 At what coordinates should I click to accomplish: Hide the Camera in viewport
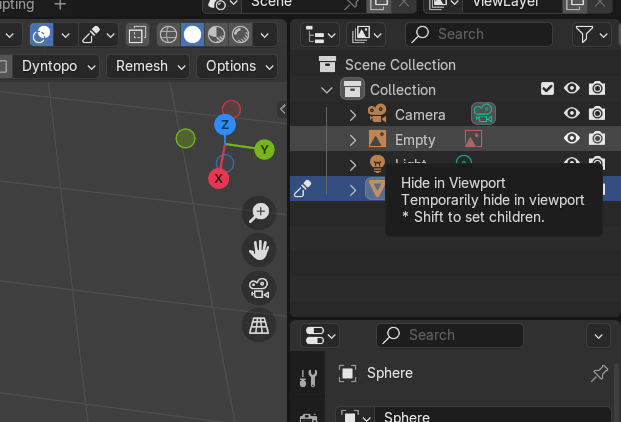[x=572, y=113]
